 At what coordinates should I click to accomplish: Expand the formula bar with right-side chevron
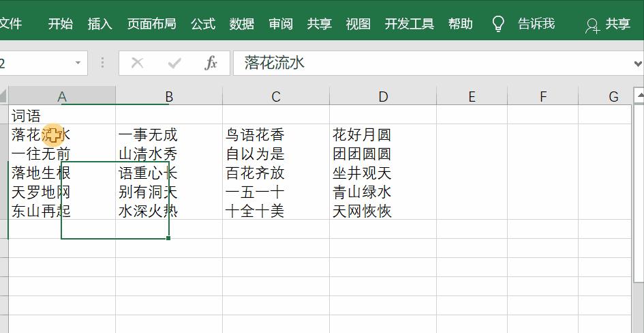point(638,63)
